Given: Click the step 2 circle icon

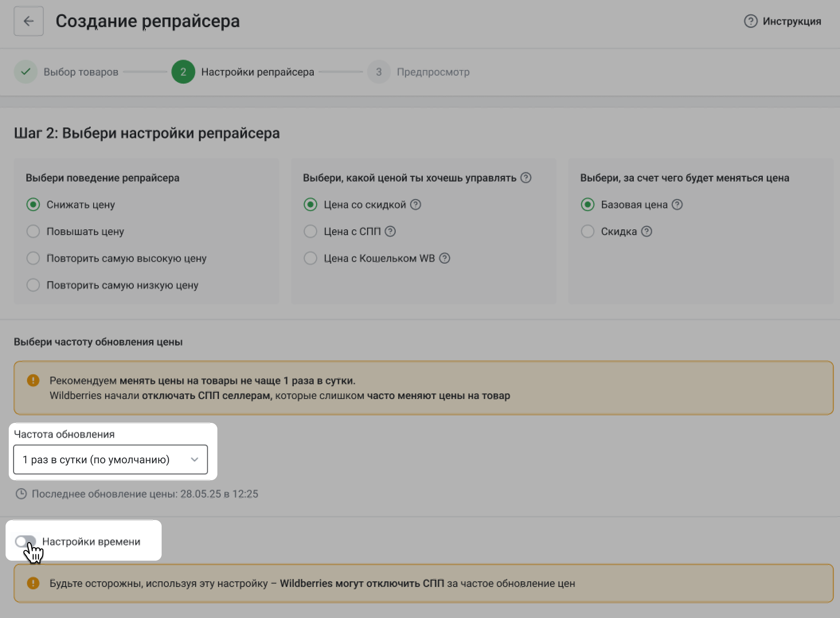Looking at the screenshot, I should pyautogui.click(x=183, y=72).
